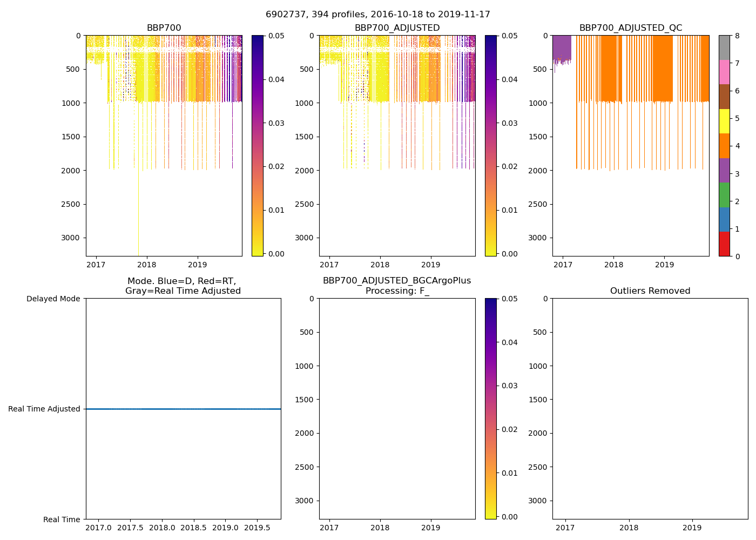Click the BBP700_ADJUSTED_BGCArgoPlus plot title

(397, 286)
